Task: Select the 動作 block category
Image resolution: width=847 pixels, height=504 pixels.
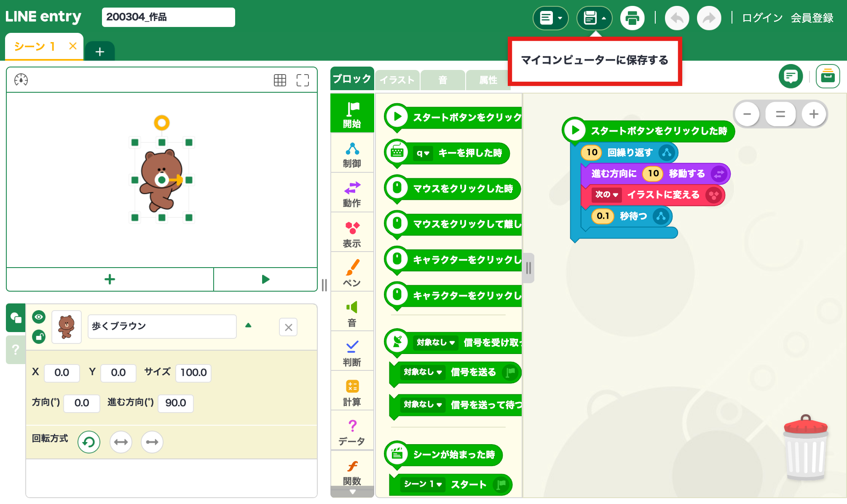Action: [352, 193]
